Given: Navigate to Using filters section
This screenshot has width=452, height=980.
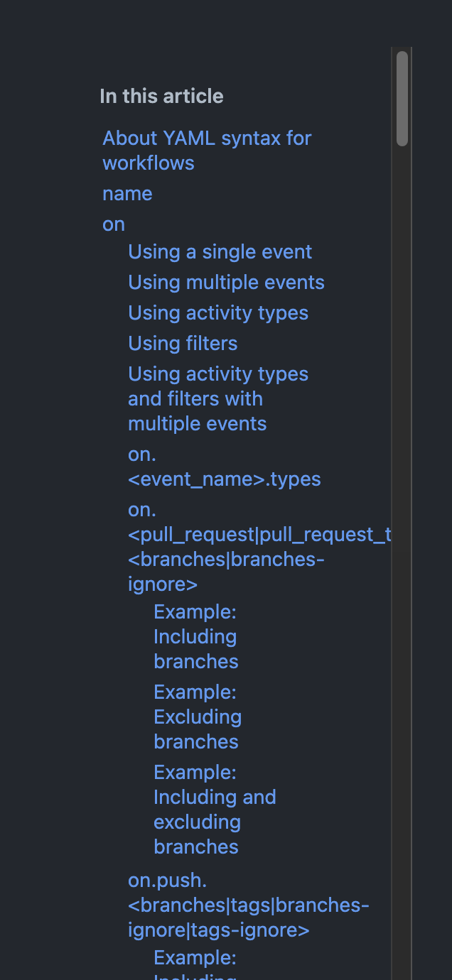Looking at the screenshot, I should pyautogui.click(x=182, y=343).
